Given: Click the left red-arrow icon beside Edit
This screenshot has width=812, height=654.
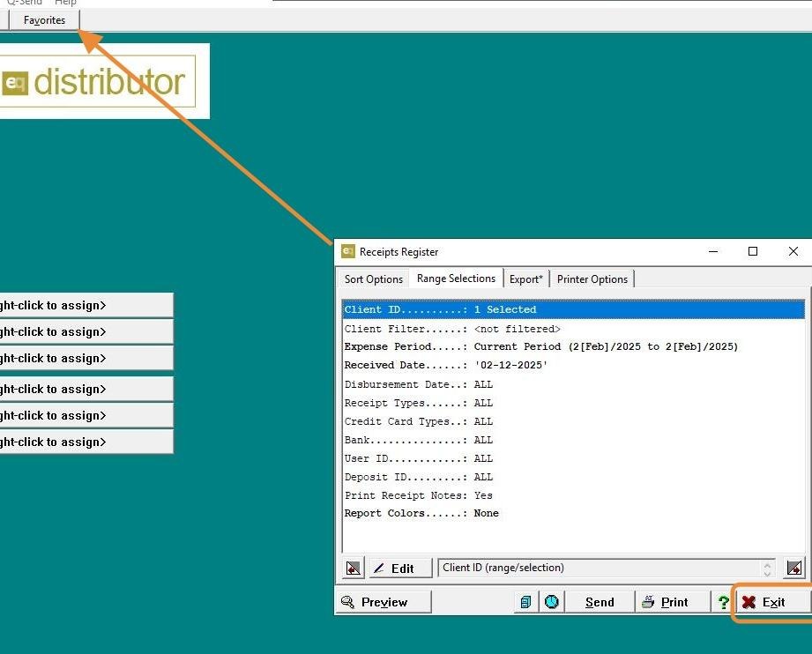Looking at the screenshot, I should coord(354,568).
